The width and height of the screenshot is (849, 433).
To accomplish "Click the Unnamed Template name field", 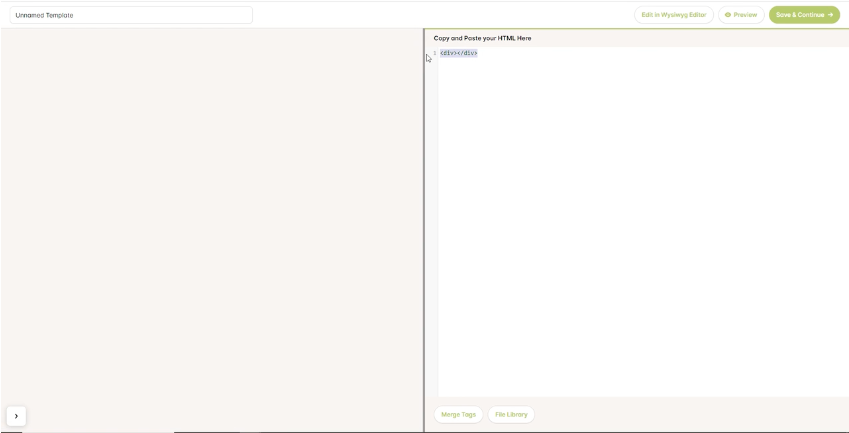I will point(131,15).
